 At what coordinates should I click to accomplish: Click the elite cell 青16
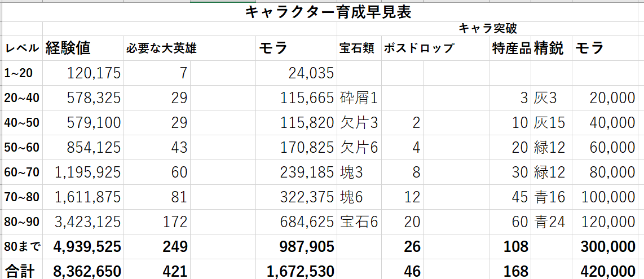tap(551, 197)
